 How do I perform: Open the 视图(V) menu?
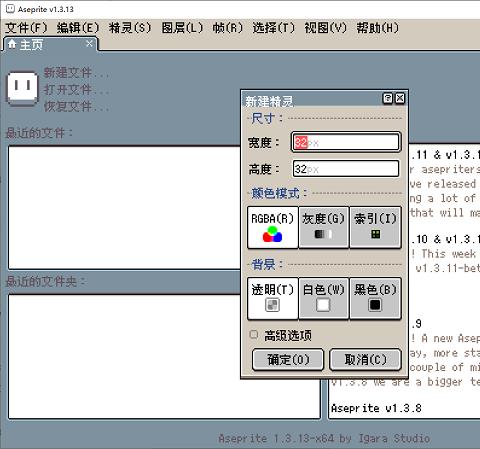tap(326, 28)
